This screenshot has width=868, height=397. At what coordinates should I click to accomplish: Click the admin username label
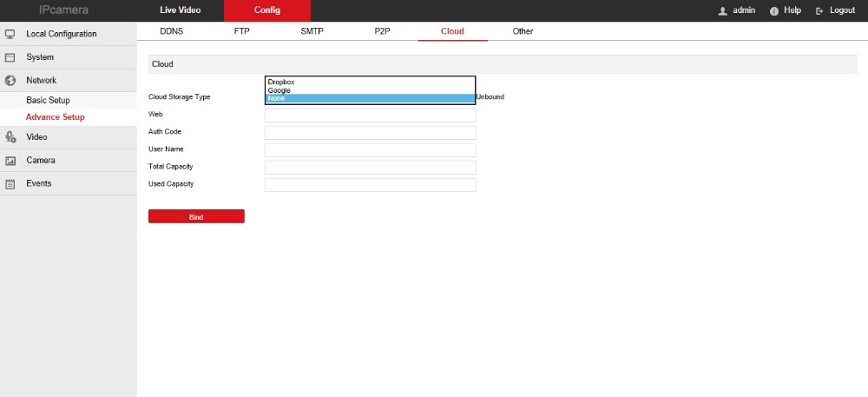pos(744,10)
